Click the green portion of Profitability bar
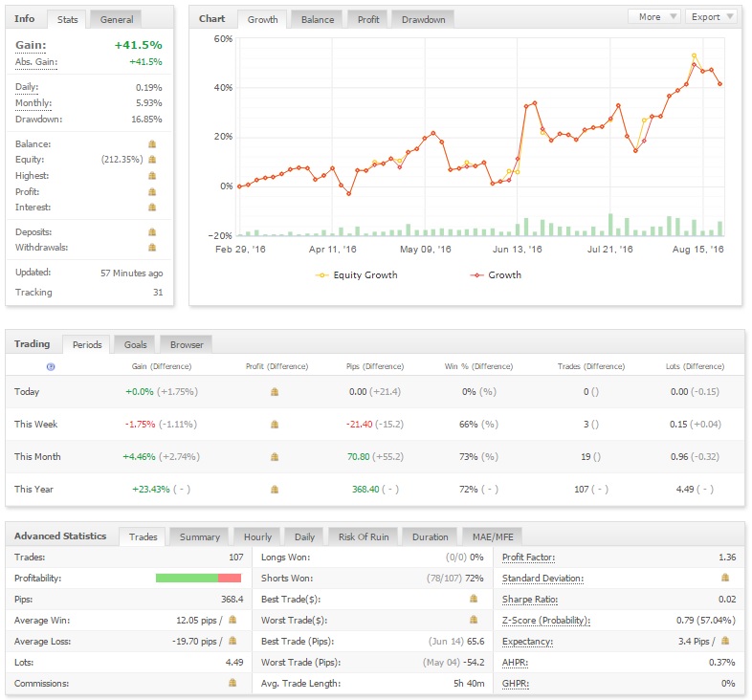 pyautogui.click(x=187, y=579)
